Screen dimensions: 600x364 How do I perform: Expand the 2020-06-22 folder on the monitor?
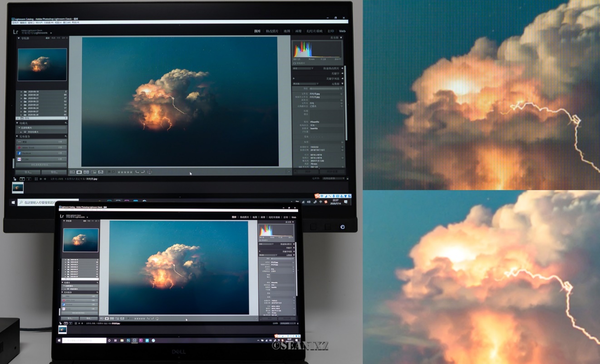[21, 101]
